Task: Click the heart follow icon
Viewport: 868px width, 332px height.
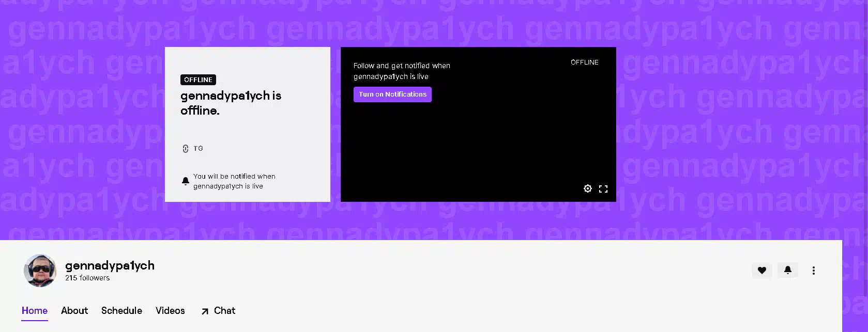Action: click(x=762, y=270)
